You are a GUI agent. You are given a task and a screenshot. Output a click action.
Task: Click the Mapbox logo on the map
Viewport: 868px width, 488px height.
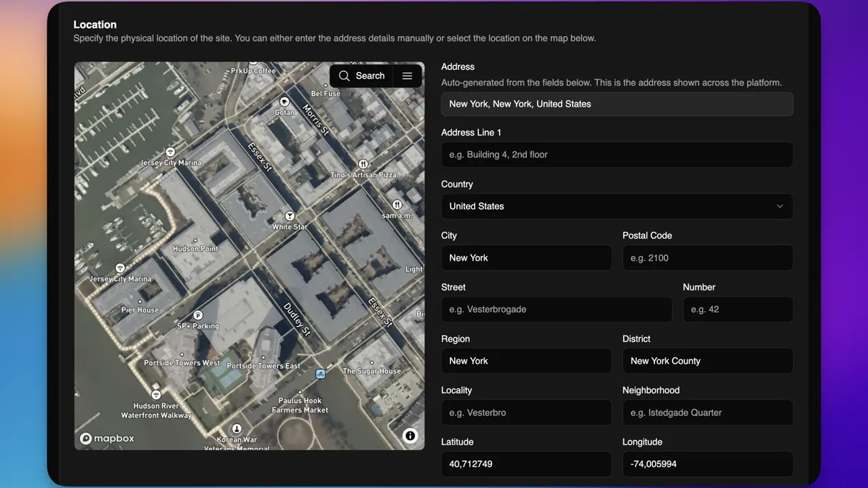107,438
